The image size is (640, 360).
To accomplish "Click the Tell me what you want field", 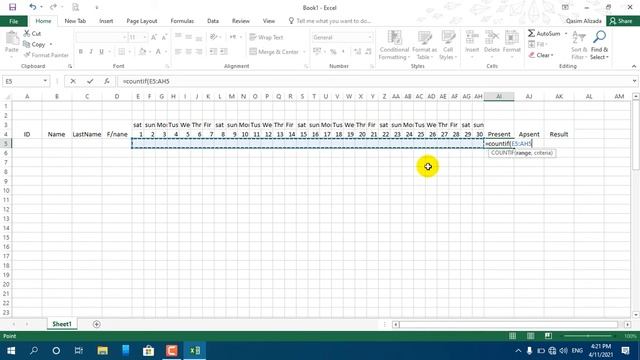I will pos(330,21).
